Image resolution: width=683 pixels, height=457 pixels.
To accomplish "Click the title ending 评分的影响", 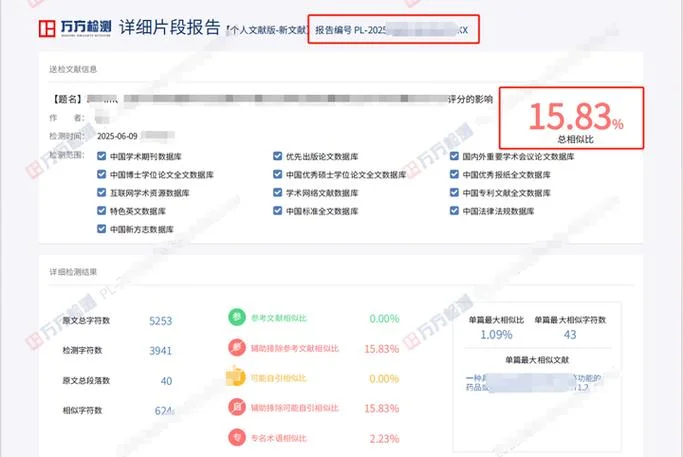I will 289,99.
